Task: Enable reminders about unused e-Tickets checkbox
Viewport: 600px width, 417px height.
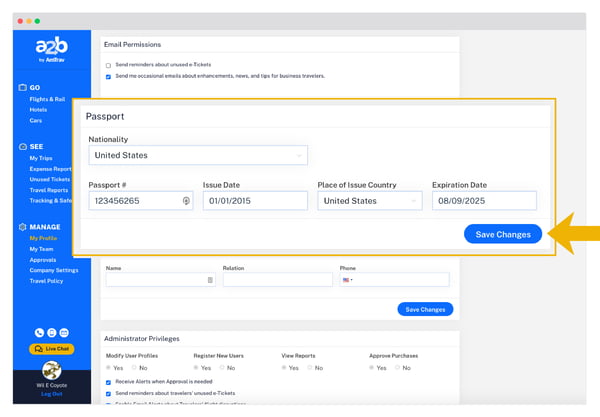Action: pos(109,65)
